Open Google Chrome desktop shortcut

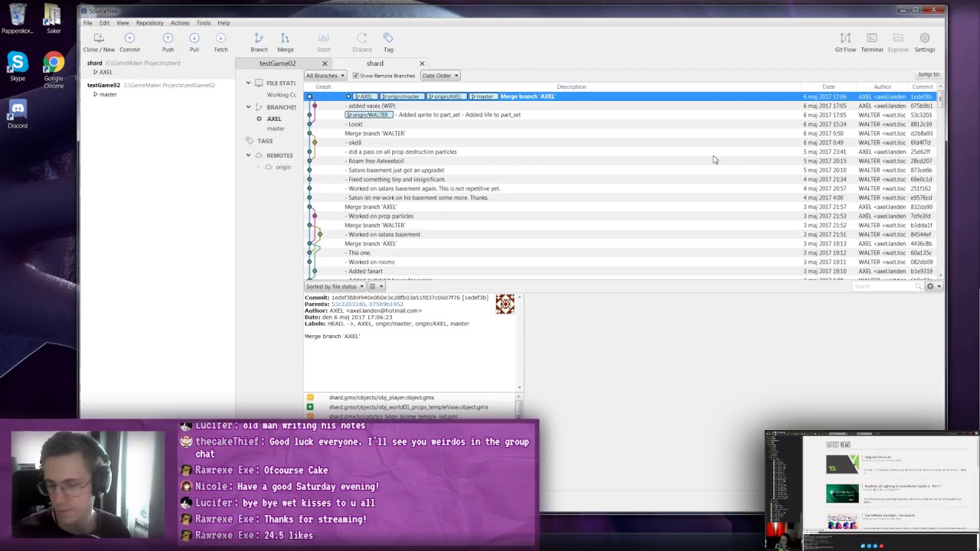tap(54, 70)
